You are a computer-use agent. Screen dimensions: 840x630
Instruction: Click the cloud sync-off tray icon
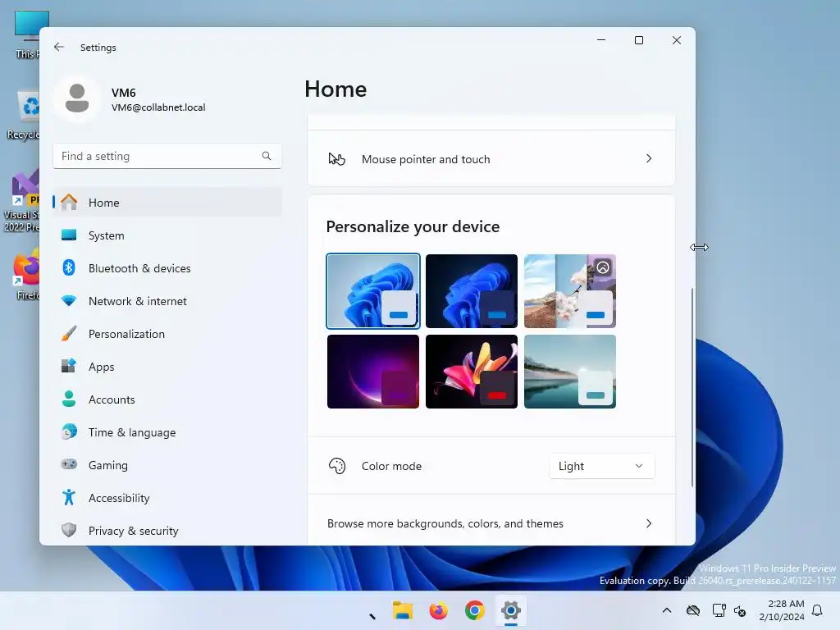[x=693, y=610]
